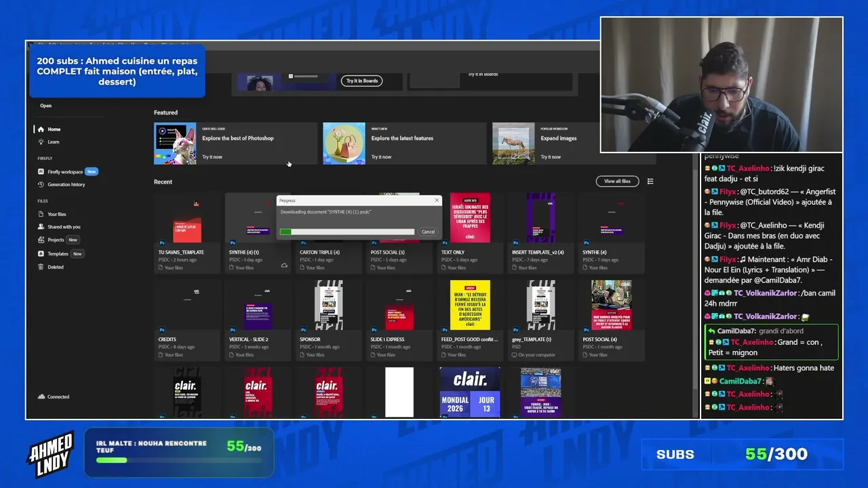Cancel the document download in Progress dialog
This screenshot has width=868, height=488.
(x=428, y=232)
